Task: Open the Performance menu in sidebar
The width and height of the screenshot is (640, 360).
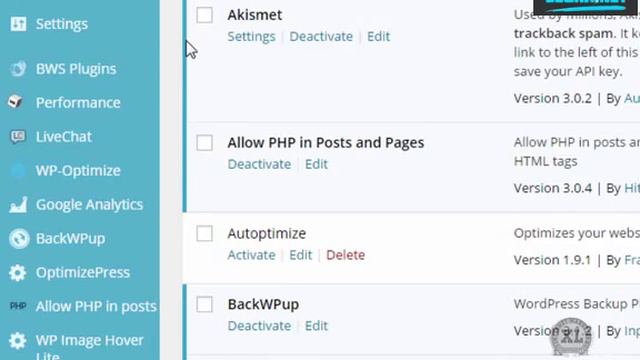Action: 78,102
